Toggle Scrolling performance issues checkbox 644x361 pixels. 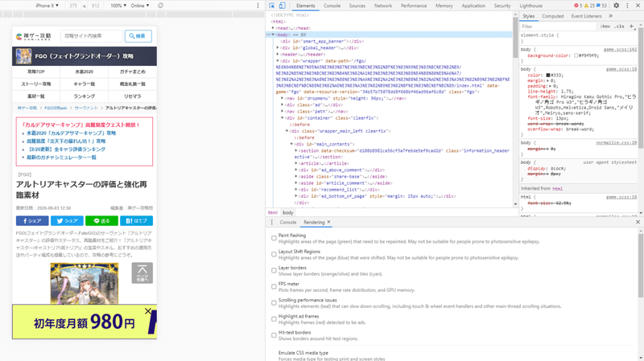pos(274,303)
